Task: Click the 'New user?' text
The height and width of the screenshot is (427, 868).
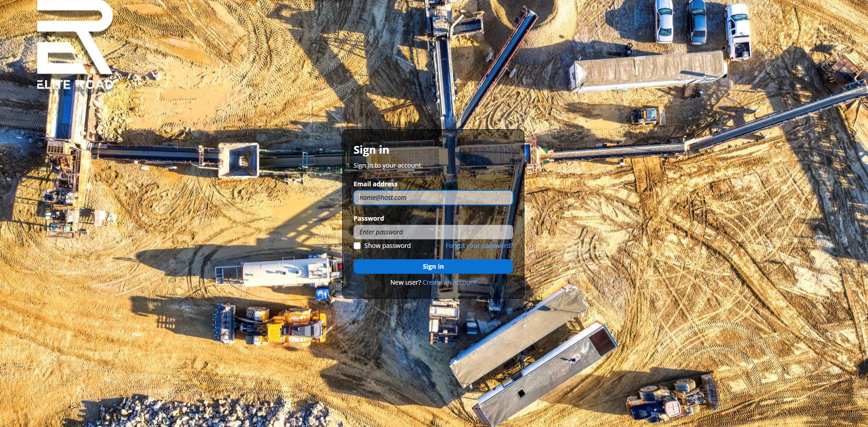Action: [x=405, y=282]
